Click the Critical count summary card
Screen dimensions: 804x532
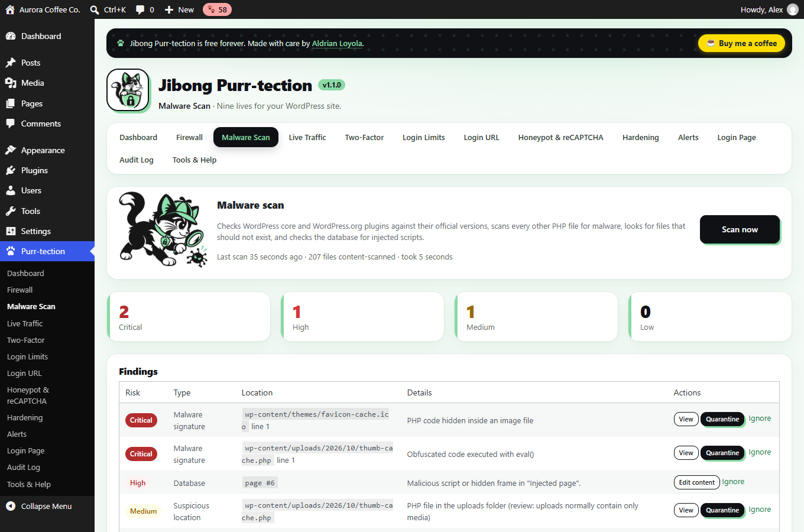tap(189, 316)
